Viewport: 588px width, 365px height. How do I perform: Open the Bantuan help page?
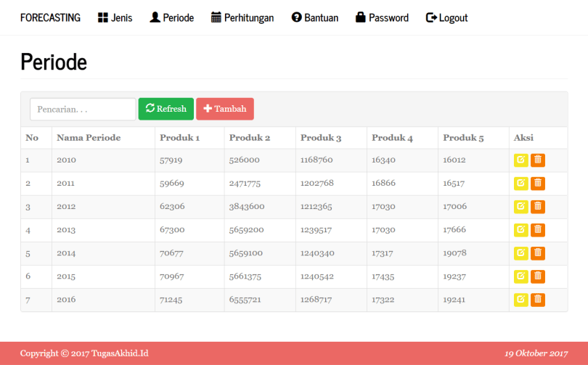[315, 17]
